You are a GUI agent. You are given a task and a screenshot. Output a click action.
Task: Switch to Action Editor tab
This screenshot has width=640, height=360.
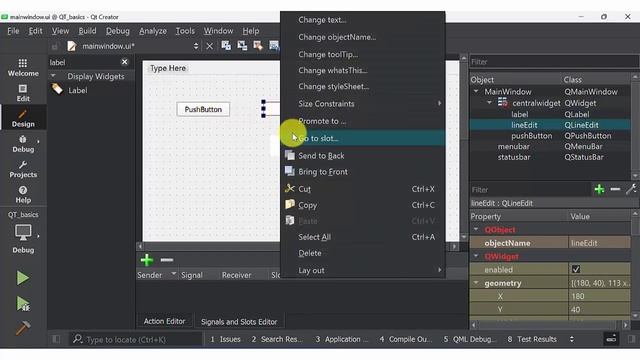164,321
